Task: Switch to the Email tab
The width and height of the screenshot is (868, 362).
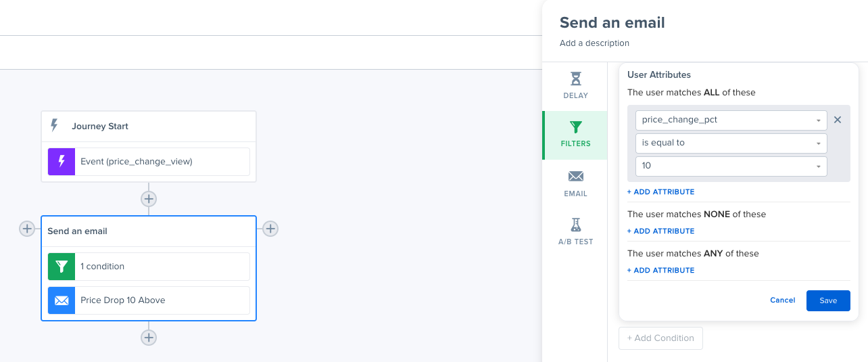Action: coord(576,183)
